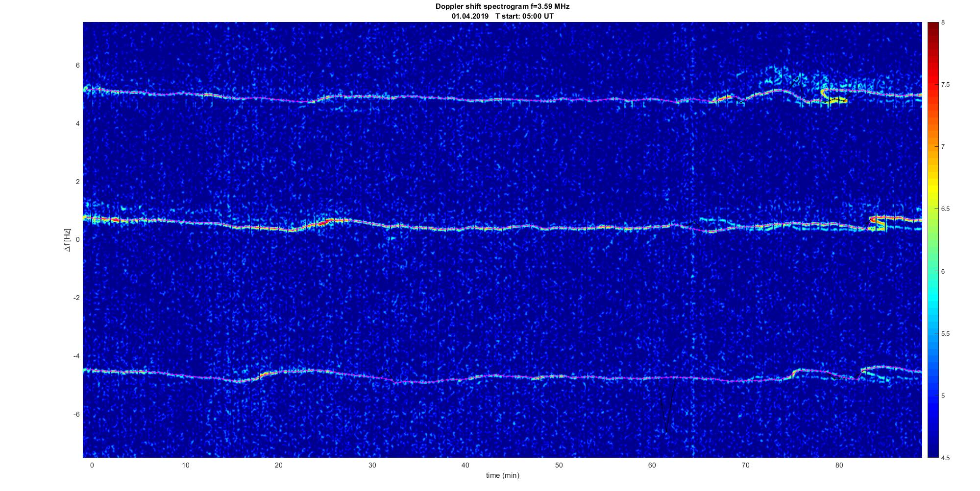Click the subtitle '01.04.2019 T start: 05:00 UT'
Image resolution: width=980 pixels, height=491 pixels.
[503, 16]
